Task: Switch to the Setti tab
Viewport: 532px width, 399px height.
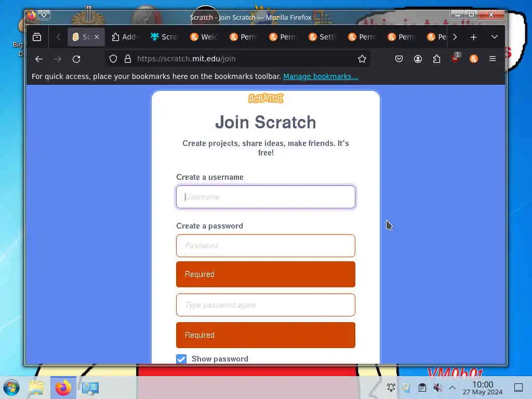Action: click(x=322, y=37)
